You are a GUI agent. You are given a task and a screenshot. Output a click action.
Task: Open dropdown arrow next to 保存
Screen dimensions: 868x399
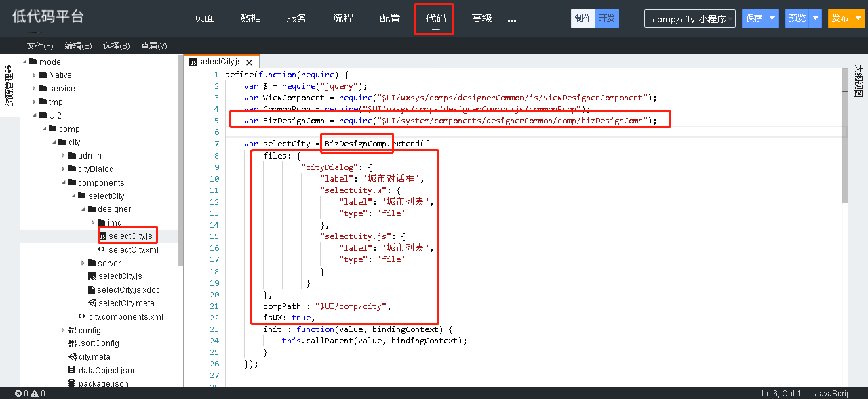point(772,19)
